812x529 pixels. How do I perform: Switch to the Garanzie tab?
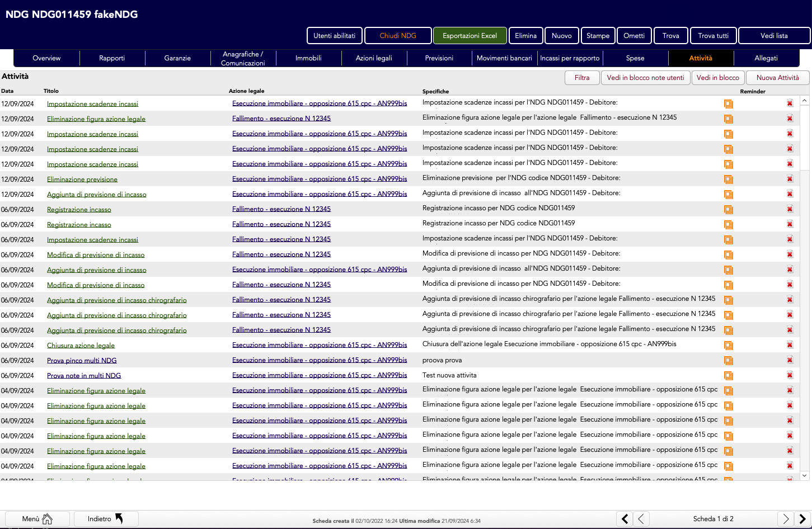click(x=177, y=58)
